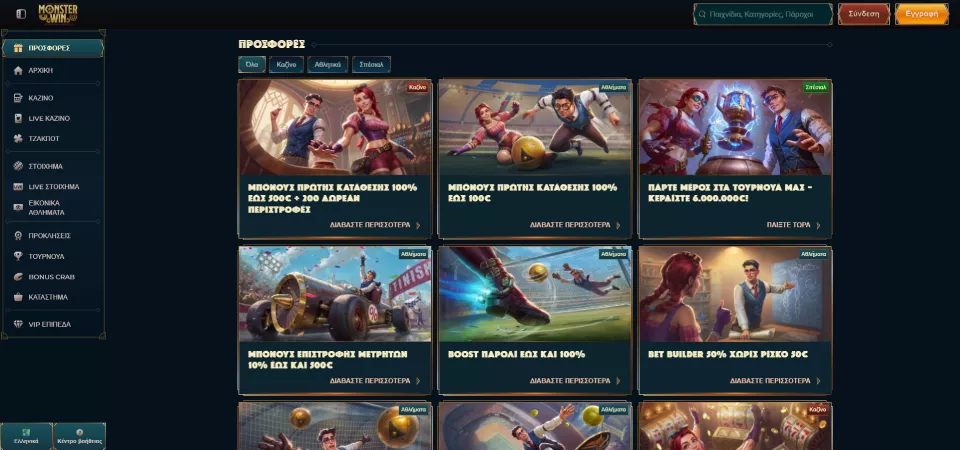Click the Εγγραφή register button
This screenshot has height=450, width=960.
pos(921,14)
